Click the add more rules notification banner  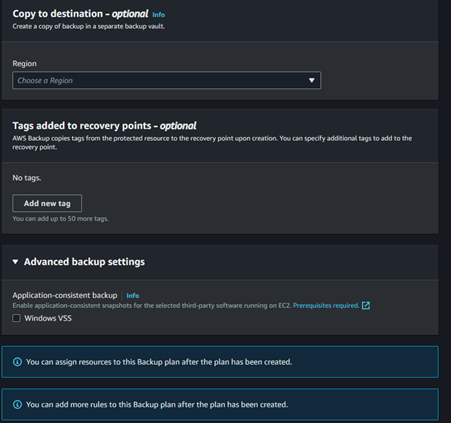[x=220, y=405]
